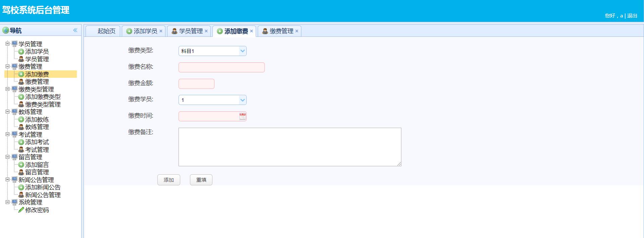The height and width of the screenshot is (238, 644).
Task: Open the 缴费类型 dropdown
Action: [x=242, y=51]
